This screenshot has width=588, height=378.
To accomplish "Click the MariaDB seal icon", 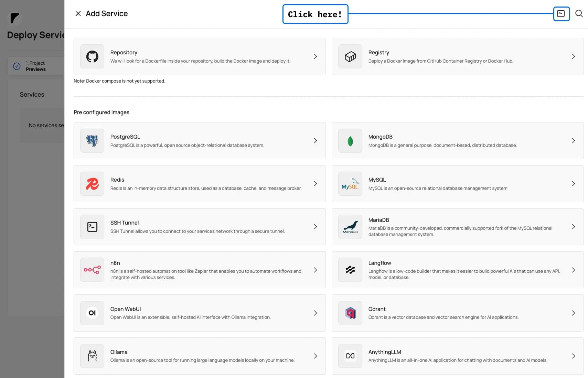I will coord(350,227).
